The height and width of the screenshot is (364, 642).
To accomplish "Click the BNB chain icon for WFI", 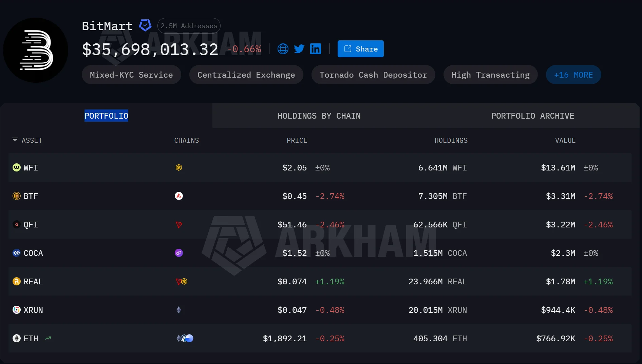I will point(179,167).
